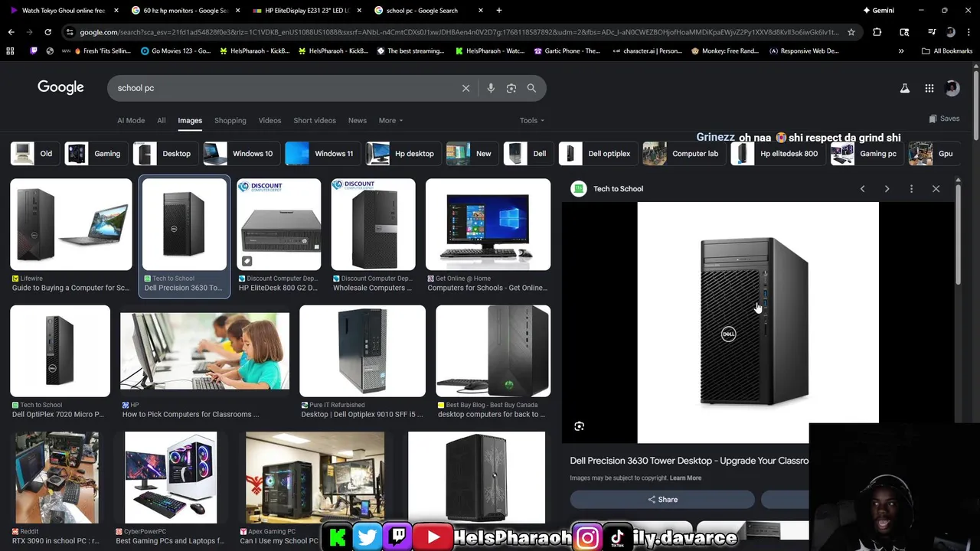980x551 pixels.
Task: Search by image with Google Lens icon
Action: tap(511, 88)
